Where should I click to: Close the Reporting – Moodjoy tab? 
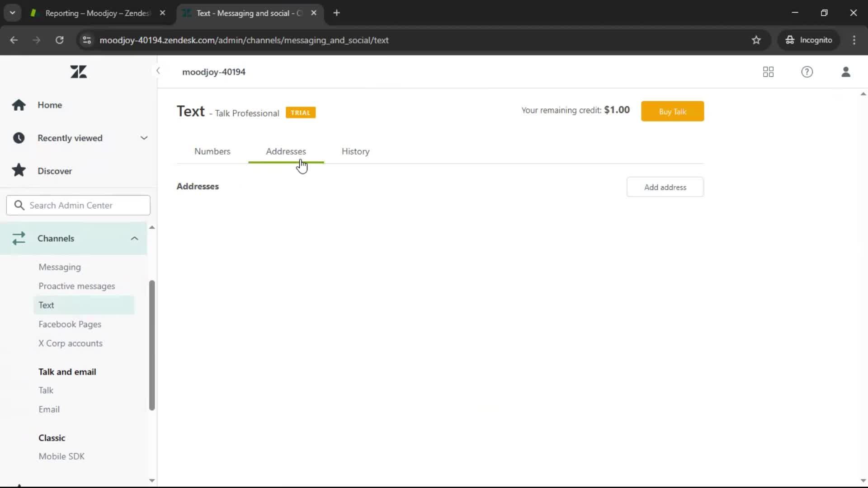point(162,13)
